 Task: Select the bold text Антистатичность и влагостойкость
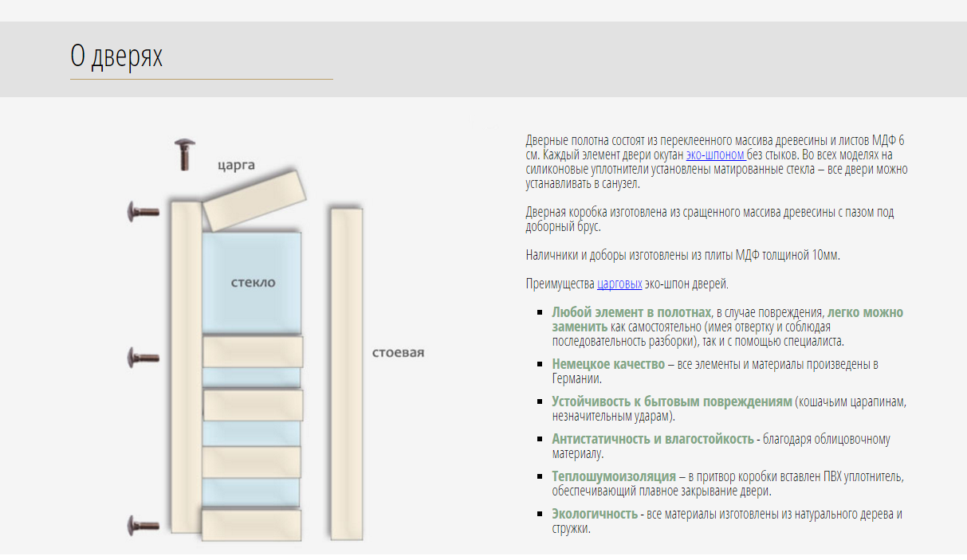[x=653, y=439]
